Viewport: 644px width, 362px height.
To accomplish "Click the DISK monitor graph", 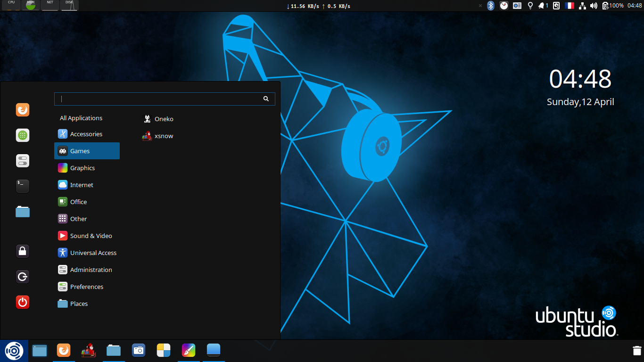I will pos(69,6).
